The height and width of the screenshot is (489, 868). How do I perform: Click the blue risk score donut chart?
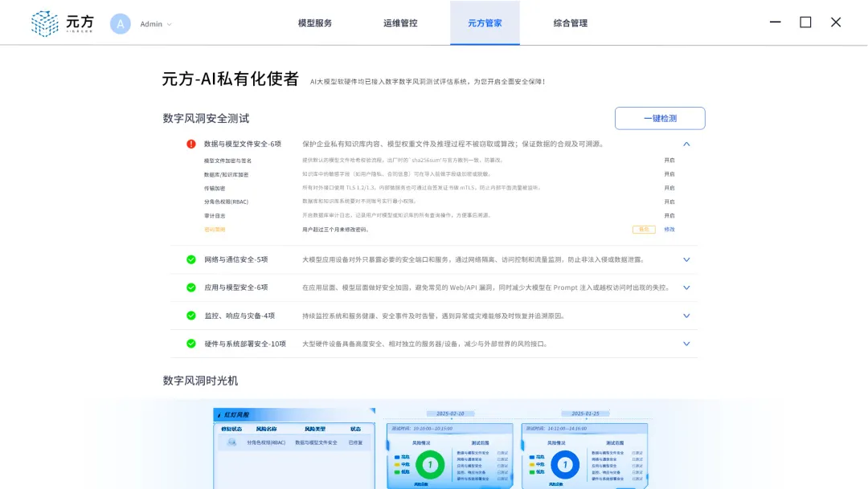click(x=565, y=465)
